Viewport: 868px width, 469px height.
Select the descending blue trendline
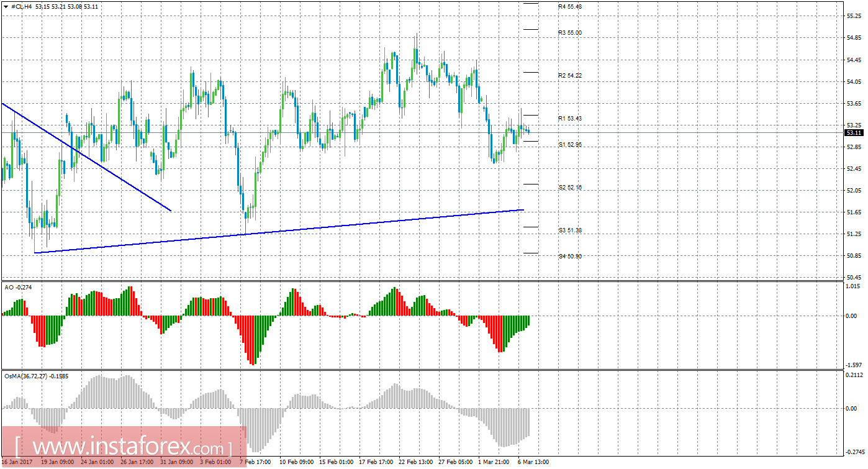(x=86, y=157)
